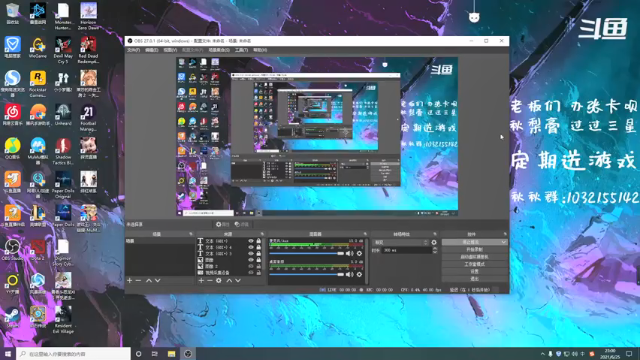Open the 文件(F) menu
The width and height of the screenshot is (640, 360).
133,50
